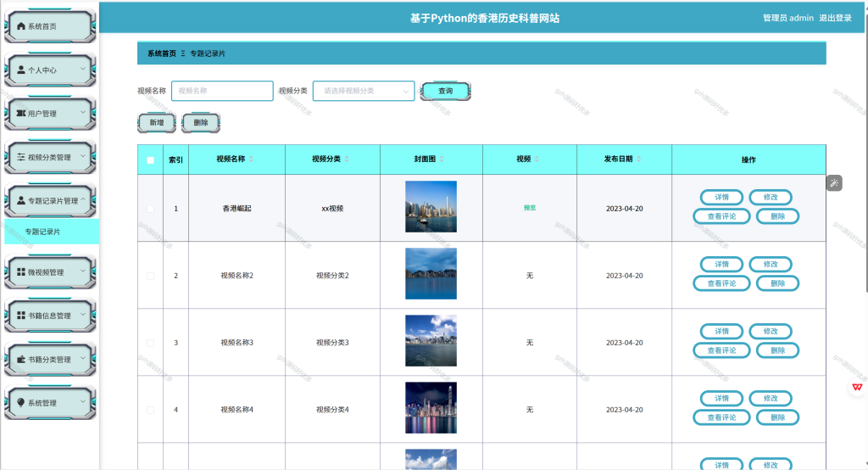The height and width of the screenshot is (470, 868).
Task: Click the 用户管理 sidebar icon
Action: (x=21, y=113)
